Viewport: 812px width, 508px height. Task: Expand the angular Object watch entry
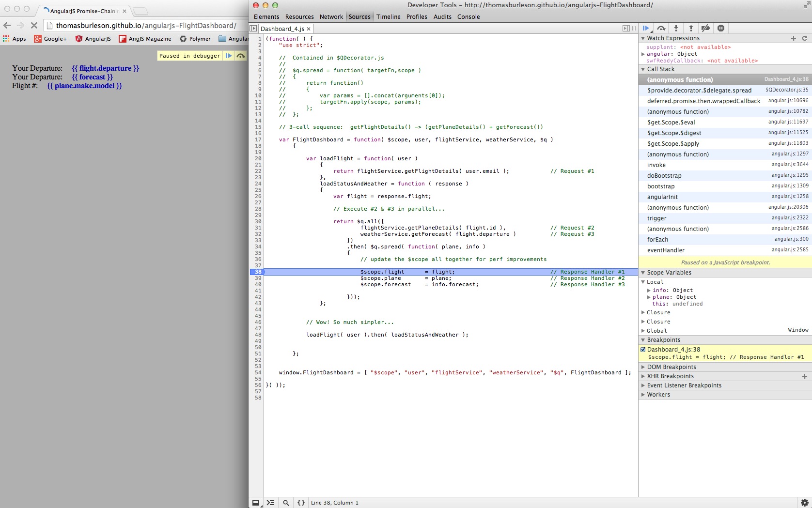click(643, 54)
